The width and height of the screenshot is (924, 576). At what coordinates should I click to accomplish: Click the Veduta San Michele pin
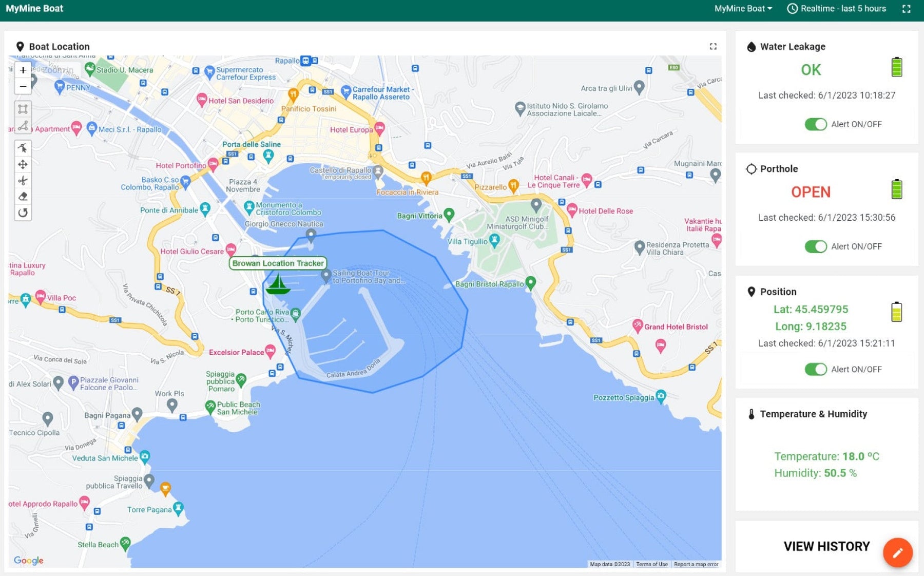pyautogui.click(x=145, y=456)
